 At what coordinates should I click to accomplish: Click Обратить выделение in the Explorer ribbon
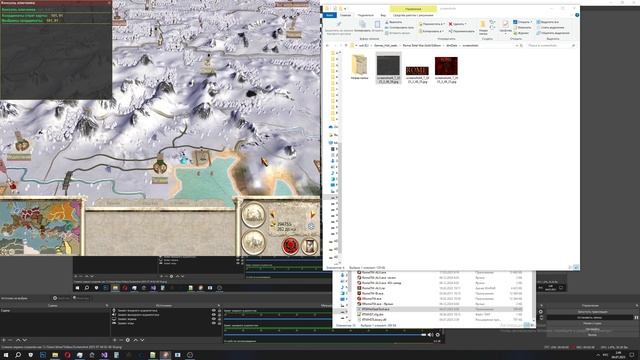[552, 33]
